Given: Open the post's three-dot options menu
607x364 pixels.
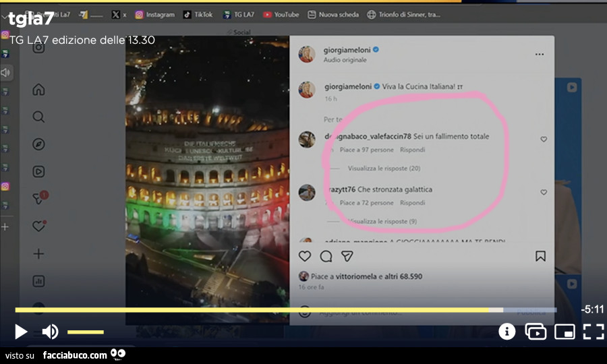Looking at the screenshot, I should click(539, 55).
